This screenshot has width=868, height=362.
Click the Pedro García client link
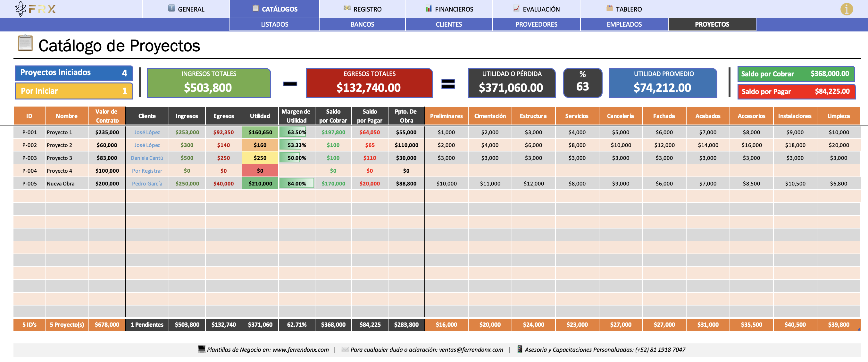[x=147, y=184]
